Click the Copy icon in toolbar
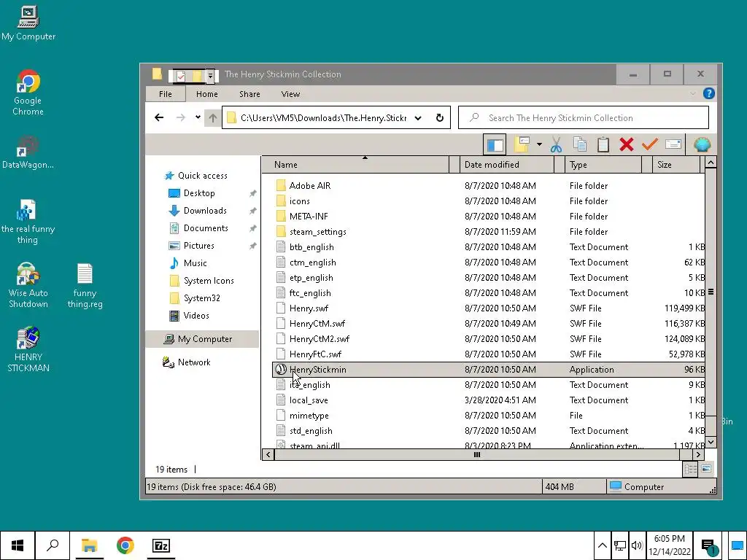Viewport: 747px width, 560px height. point(580,144)
